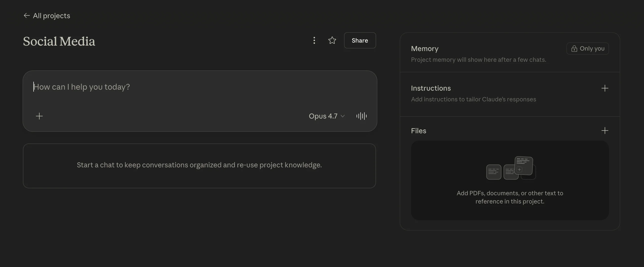This screenshot has height=267, width=644.
Task: Click the file upload illustration area
Action: [x=510, y=180]
